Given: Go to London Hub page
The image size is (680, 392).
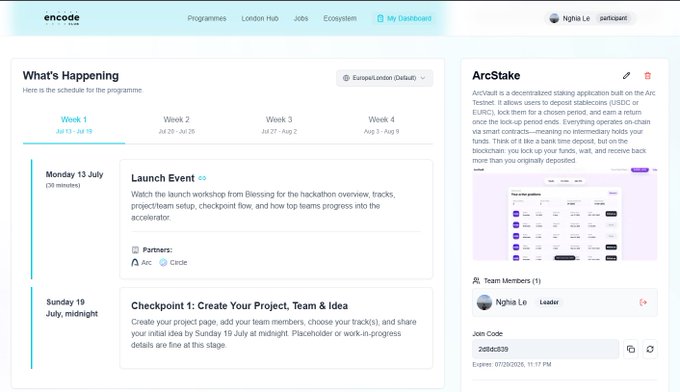Looking at the screenshot, I should (x=260, y=19).
